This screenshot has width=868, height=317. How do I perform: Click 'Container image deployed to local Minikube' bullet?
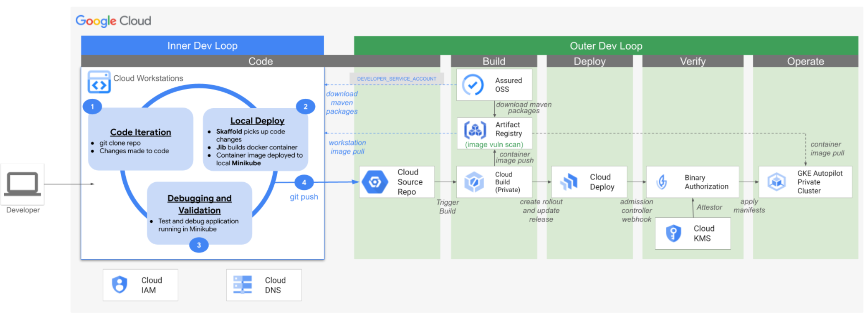tap(259, 159)
